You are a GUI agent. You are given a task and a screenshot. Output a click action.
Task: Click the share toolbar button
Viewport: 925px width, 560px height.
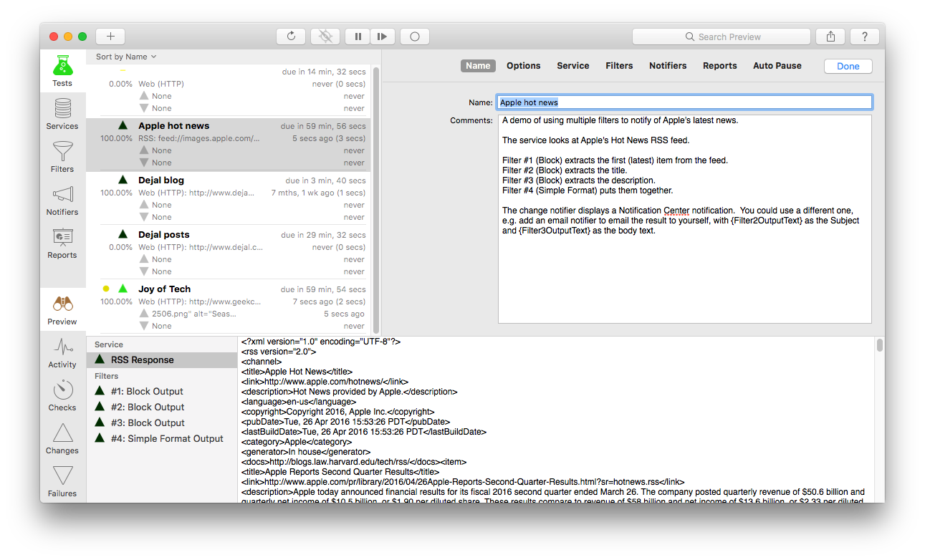pos(830,37)
